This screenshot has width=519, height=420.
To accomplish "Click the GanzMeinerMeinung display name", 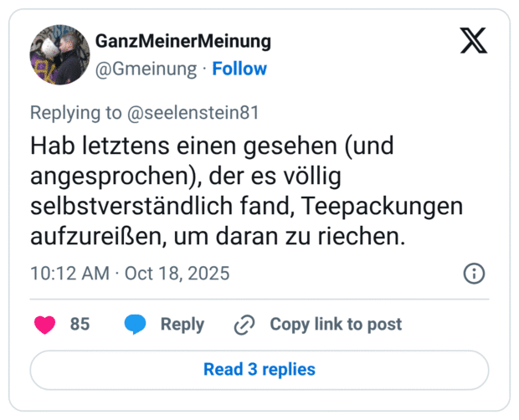I will (x=182, y=42).
